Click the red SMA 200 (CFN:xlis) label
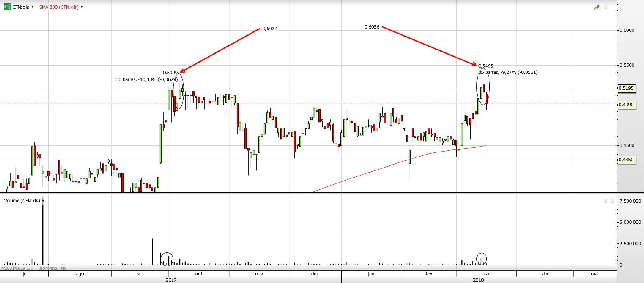Image resolution: width=644 pixels, height=283 pixels. click(x=58, y=7)
